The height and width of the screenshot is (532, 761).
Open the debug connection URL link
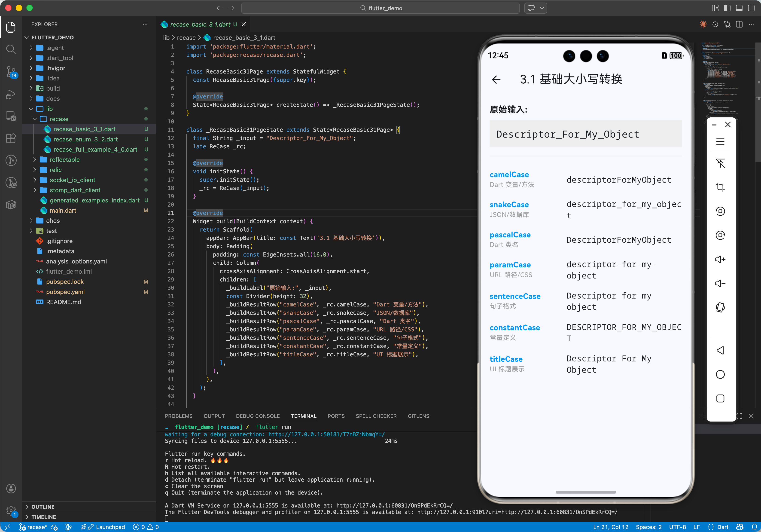[x=326, y=434]
